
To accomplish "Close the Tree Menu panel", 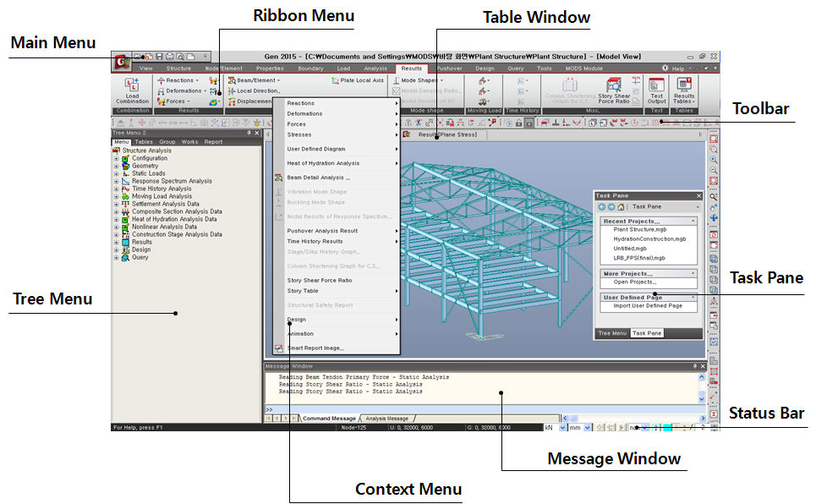I will [256, 133].
